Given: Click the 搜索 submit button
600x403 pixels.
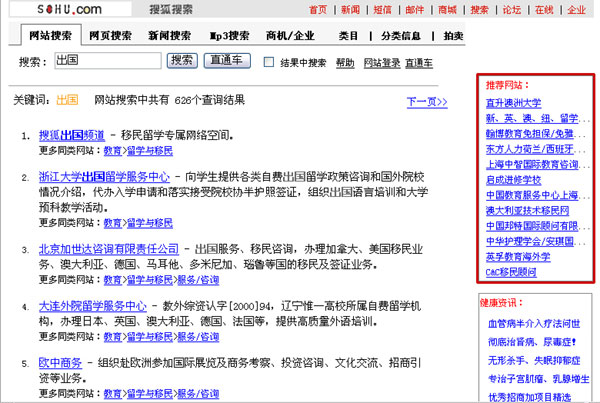Looking at the screenshot, I should 182,60.
